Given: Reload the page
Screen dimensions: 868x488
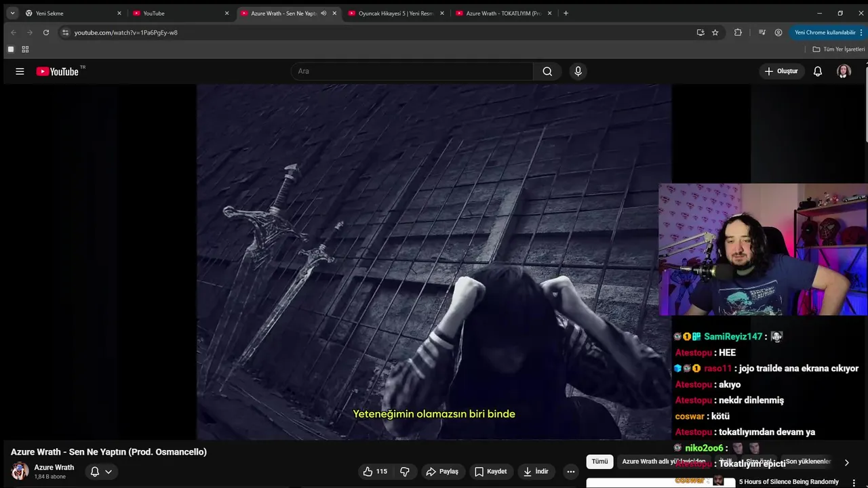Looking at the screenshot, I should pos(46,32).
